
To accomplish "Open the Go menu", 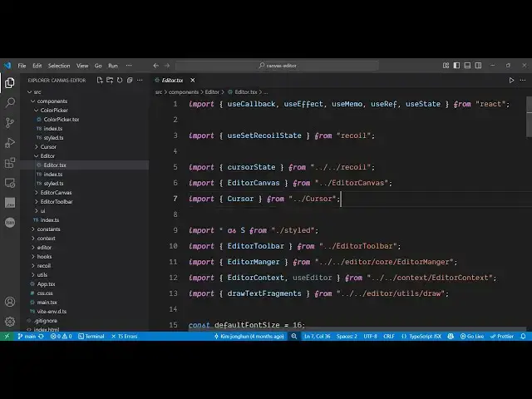I will [x=98, y=66].
